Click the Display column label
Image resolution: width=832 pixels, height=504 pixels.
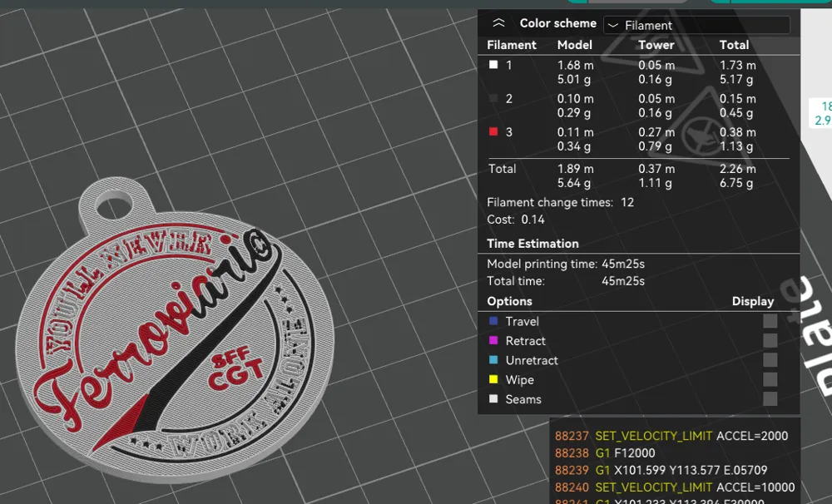tap(753, 301)
